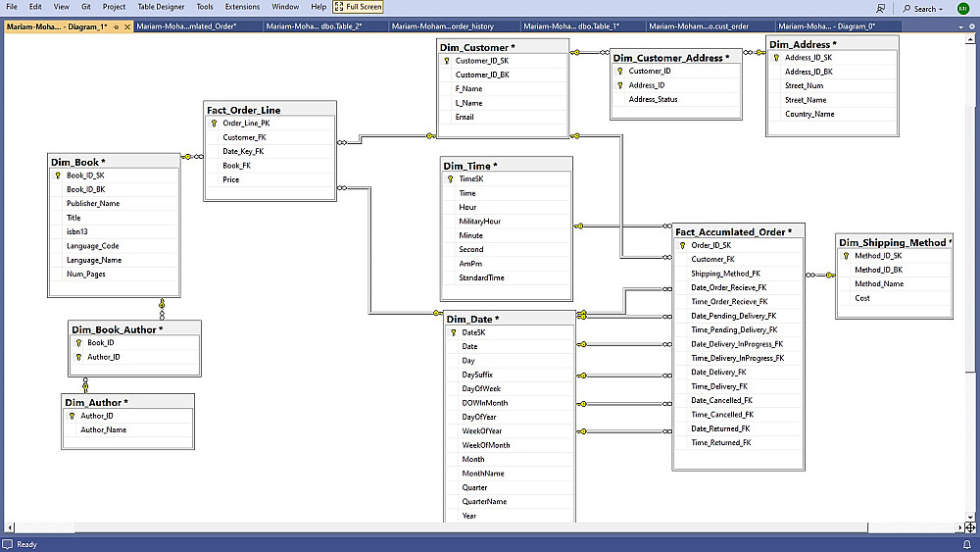Click the Send Feedback icon in title bar
This screenshot has width=980, height=552.
[x=881, y=8]
